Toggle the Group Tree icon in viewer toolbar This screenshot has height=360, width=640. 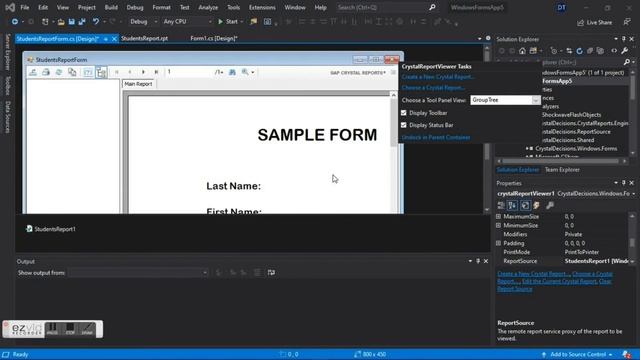[101, 72]
